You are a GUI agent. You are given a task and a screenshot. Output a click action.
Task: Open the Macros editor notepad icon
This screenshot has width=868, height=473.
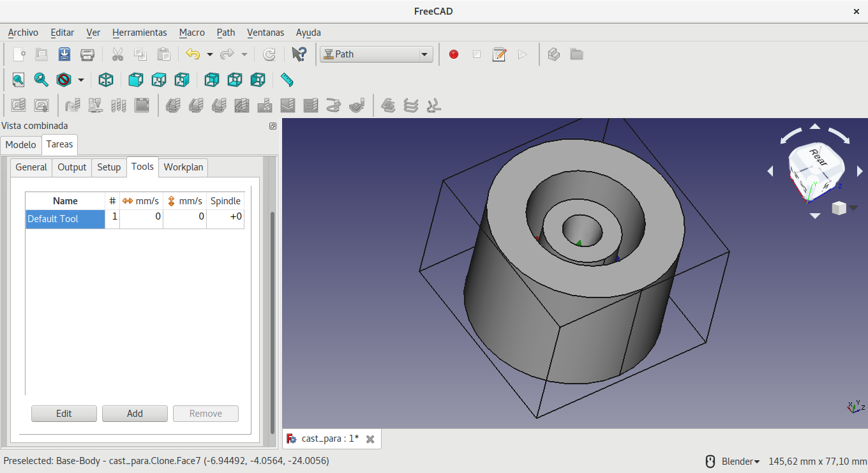tap(499, 54)
